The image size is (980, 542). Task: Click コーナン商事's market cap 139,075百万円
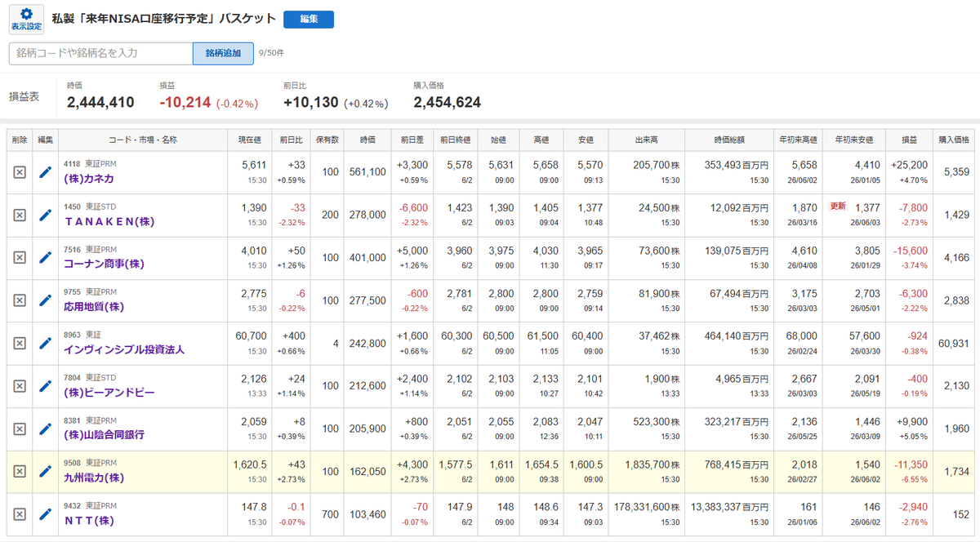point(737,251)
